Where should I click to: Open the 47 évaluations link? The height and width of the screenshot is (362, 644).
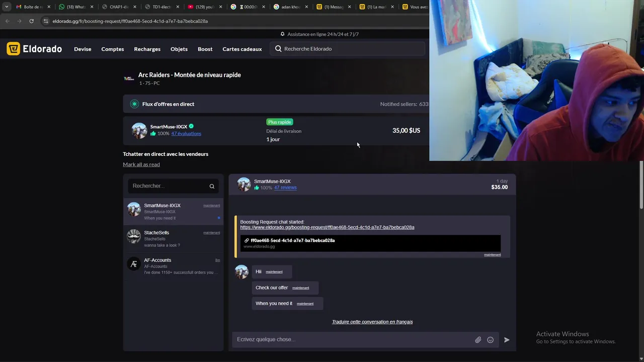186,134
